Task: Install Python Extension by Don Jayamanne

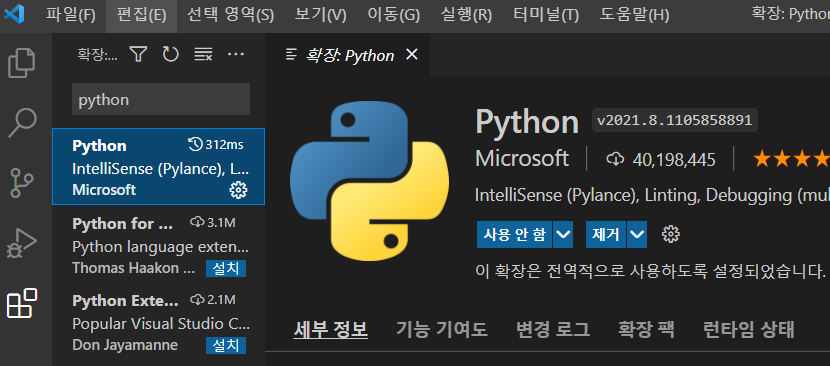Action: click(226, 345)
